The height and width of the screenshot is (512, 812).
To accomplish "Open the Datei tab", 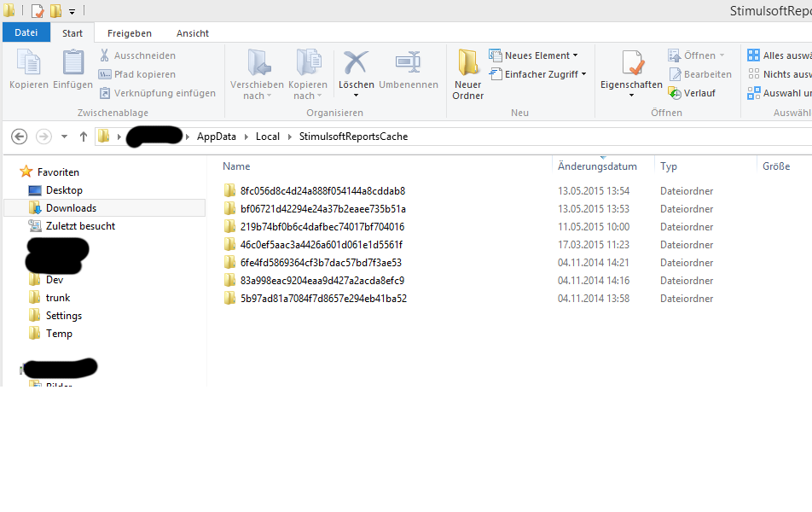I will click(26, 32).
